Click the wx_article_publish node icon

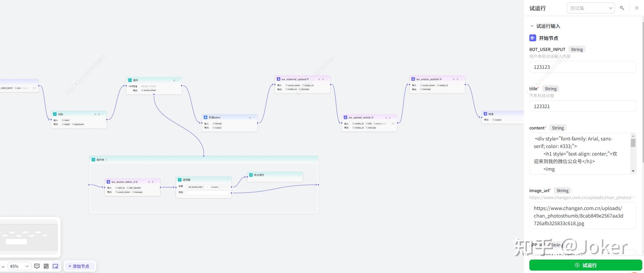point(413,79)
